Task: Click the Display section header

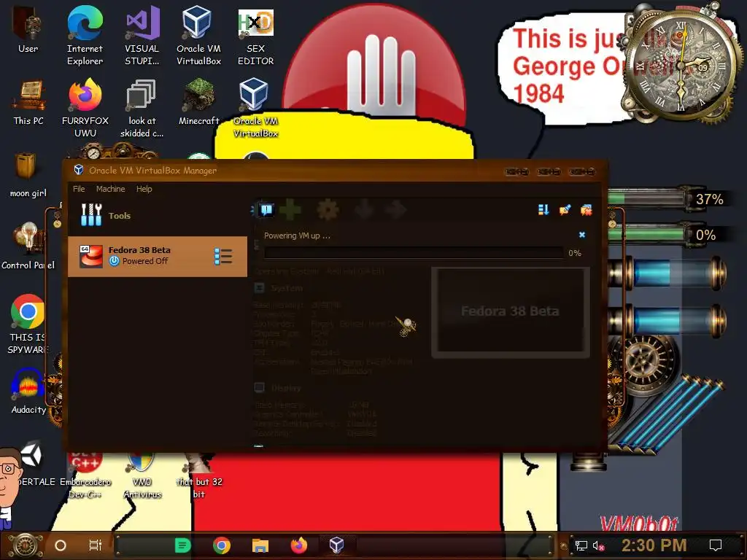Action: point(286,388)
